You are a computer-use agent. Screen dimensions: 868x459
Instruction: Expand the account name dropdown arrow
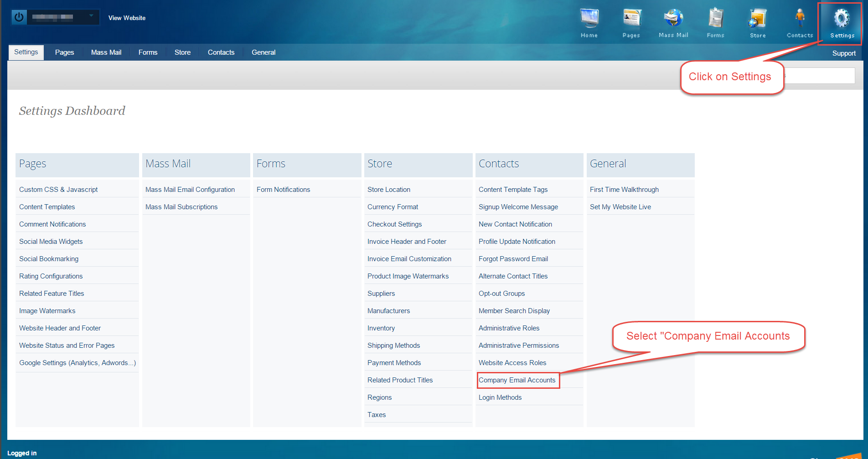click(x=91, y=16)
